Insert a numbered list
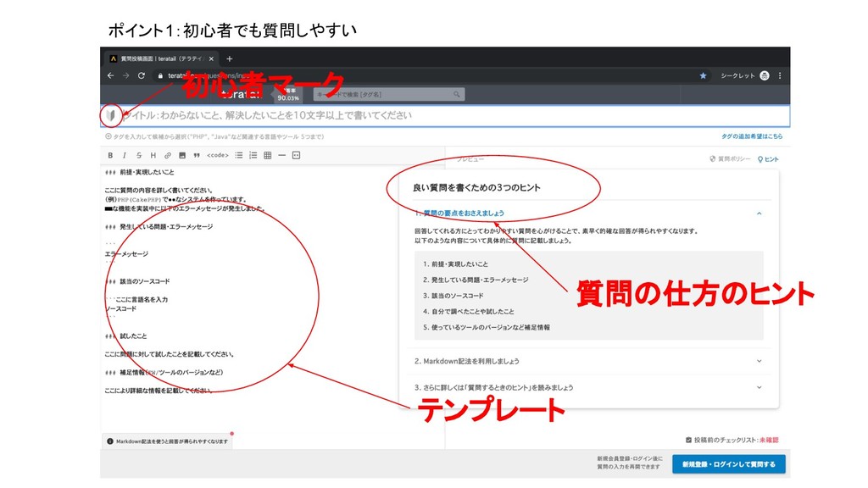This screenshot has height=488, width=868. [x=253, y=156]
